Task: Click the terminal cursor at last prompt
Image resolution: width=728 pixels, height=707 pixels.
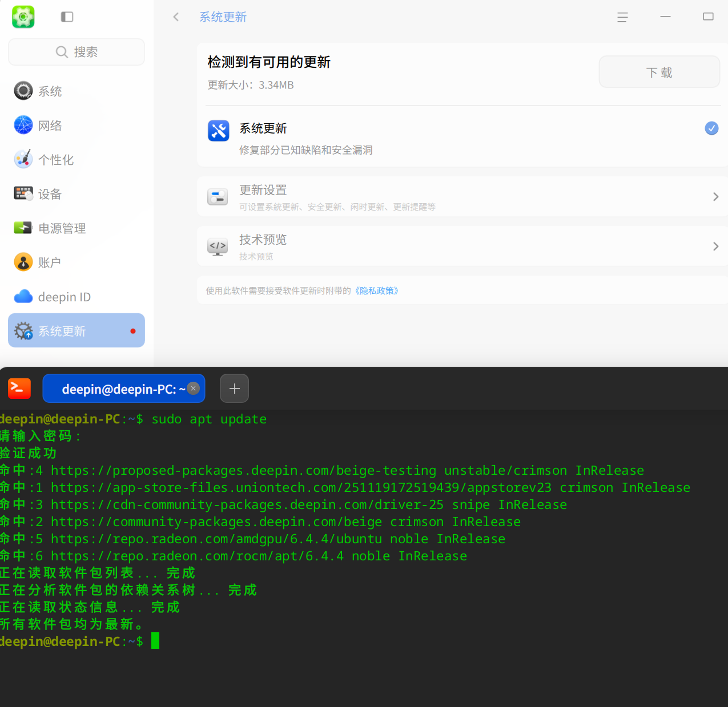Action: pos(155,641)
